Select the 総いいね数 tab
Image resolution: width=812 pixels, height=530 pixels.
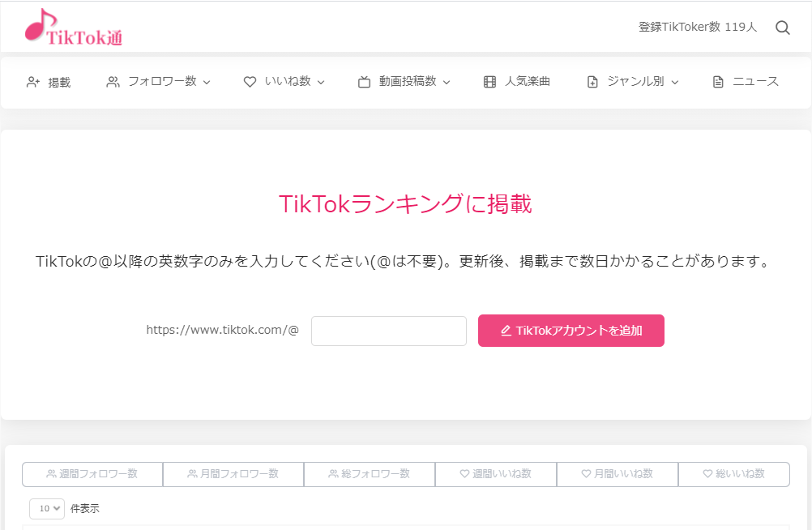(733, 474)
